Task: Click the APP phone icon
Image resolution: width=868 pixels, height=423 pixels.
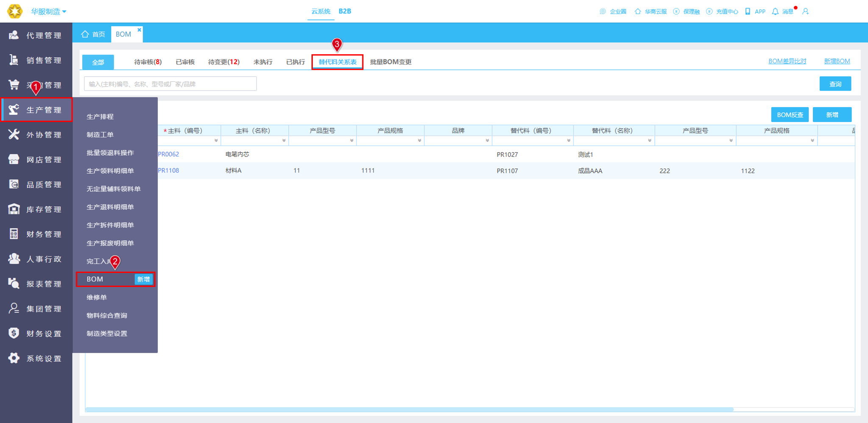Action: click(x=748, y=11)
